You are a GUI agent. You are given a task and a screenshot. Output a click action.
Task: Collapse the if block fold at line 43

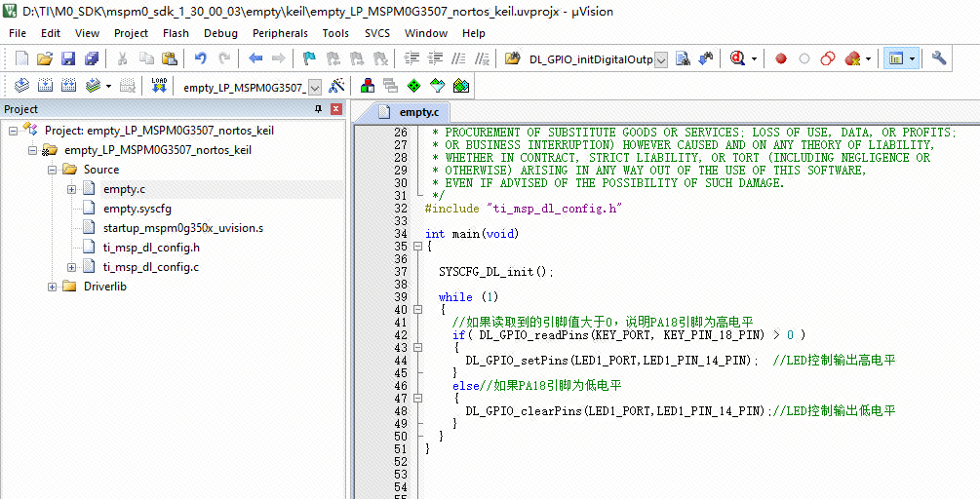point(417,348)
